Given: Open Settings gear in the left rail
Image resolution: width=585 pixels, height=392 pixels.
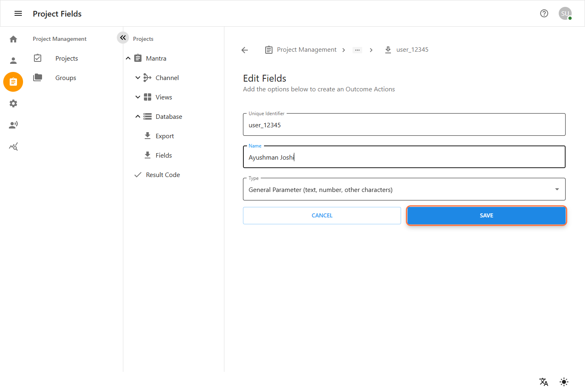Looking at the screenshot, I should pyautogui.click(x=13, y=103).
